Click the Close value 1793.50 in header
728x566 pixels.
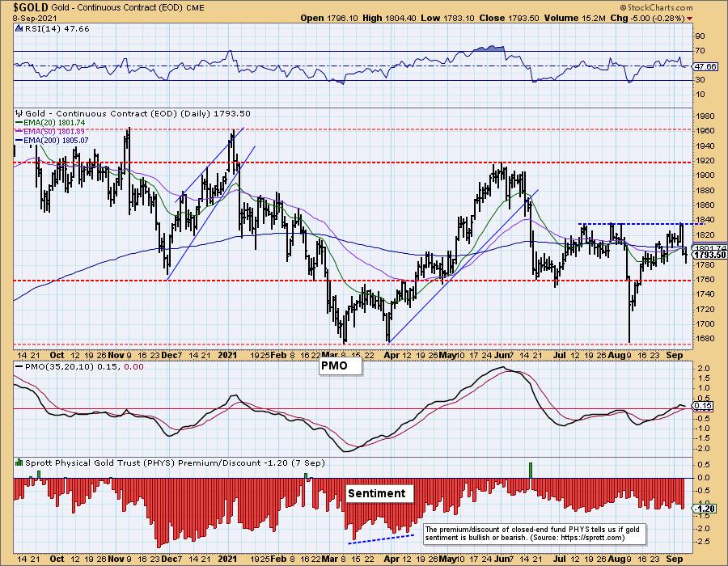click(523, 18)
